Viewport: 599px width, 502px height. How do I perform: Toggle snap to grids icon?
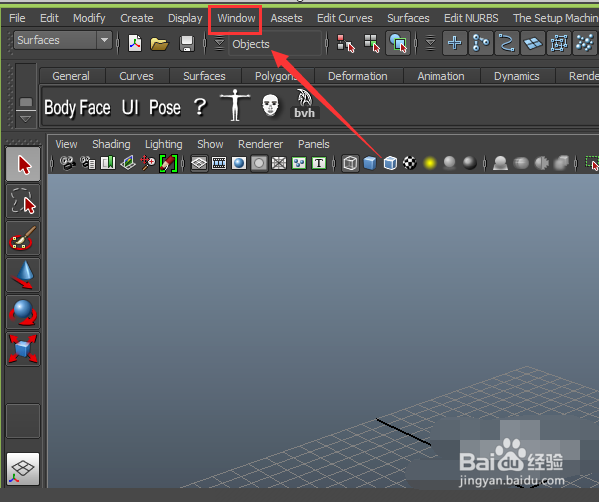coord(455,43)
